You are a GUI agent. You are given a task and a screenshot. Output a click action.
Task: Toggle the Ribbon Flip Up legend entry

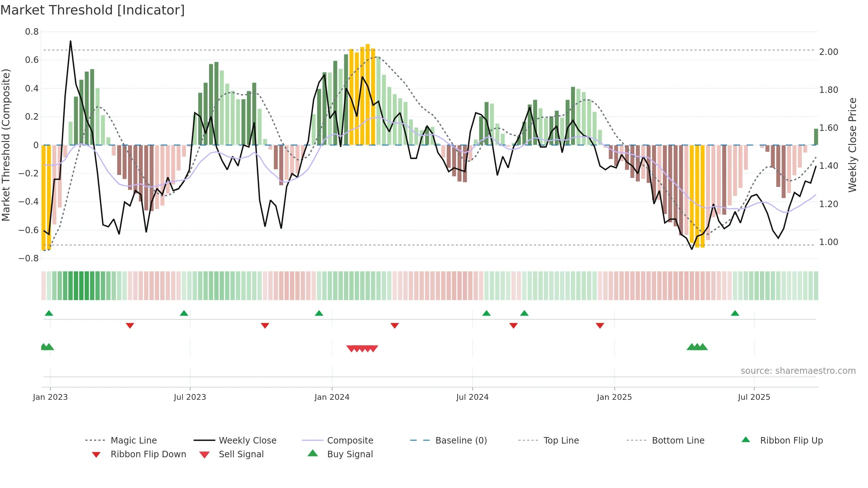[x=782, y=440]
